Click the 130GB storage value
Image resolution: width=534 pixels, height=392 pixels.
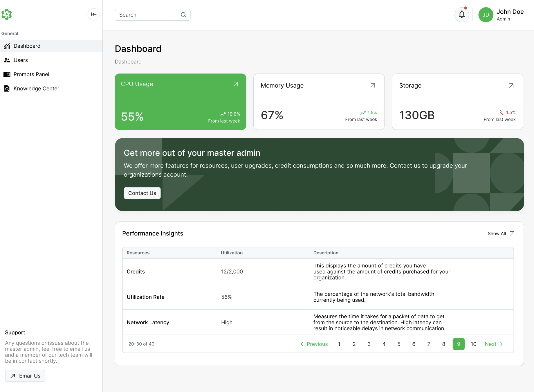tap(417, 115)
